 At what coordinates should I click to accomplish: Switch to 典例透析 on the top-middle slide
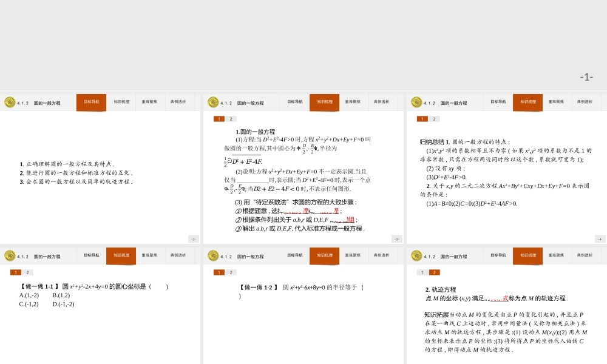point(382,102)
